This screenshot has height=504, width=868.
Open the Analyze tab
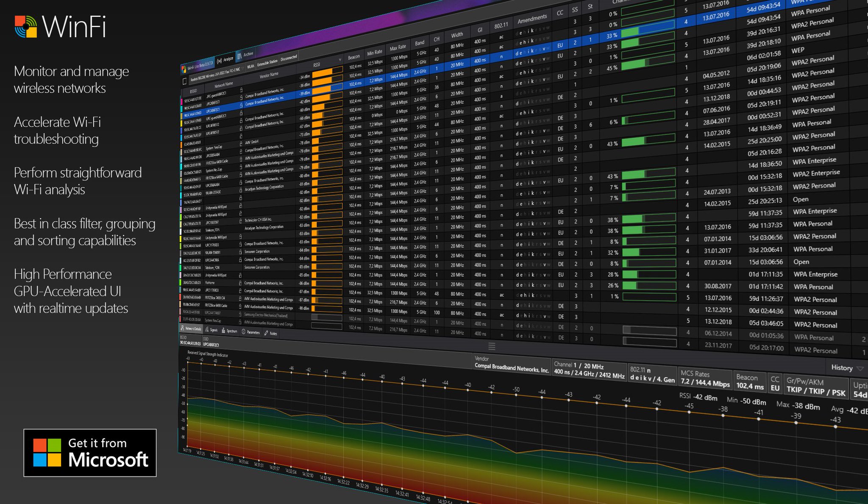click(x=225, y=60)
